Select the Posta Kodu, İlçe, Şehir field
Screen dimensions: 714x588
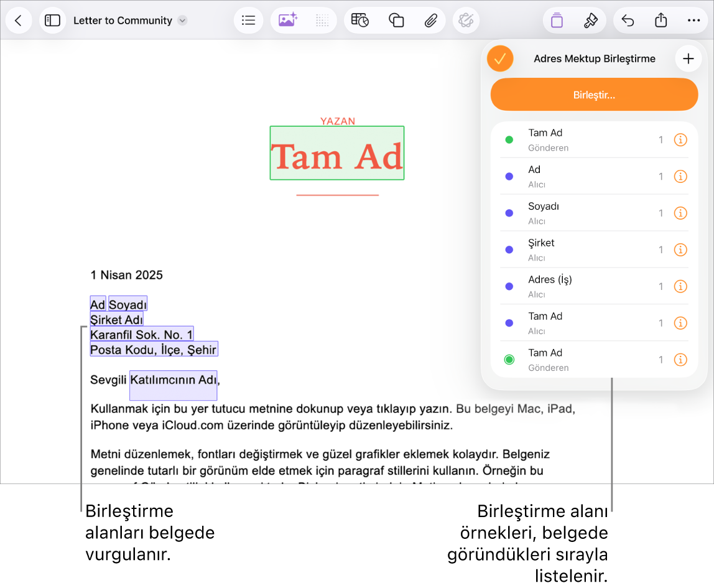154,349
